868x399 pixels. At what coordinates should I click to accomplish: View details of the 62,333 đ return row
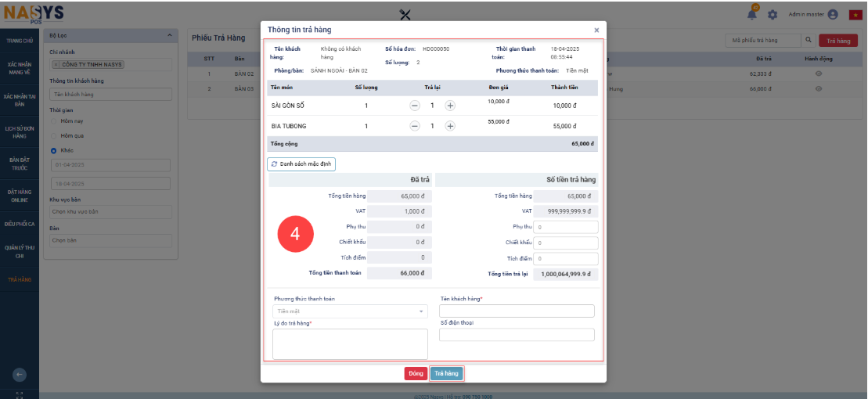click(819, 74)
